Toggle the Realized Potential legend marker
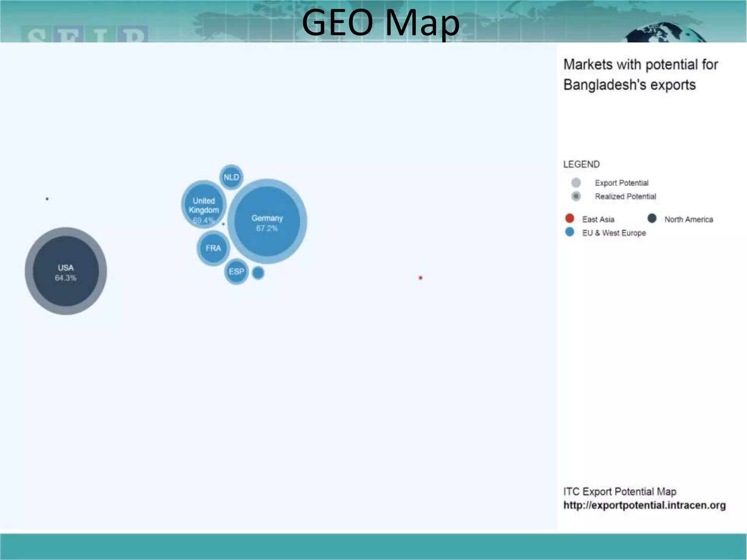This screenshot has height=560, width=747. click(576, 196)
